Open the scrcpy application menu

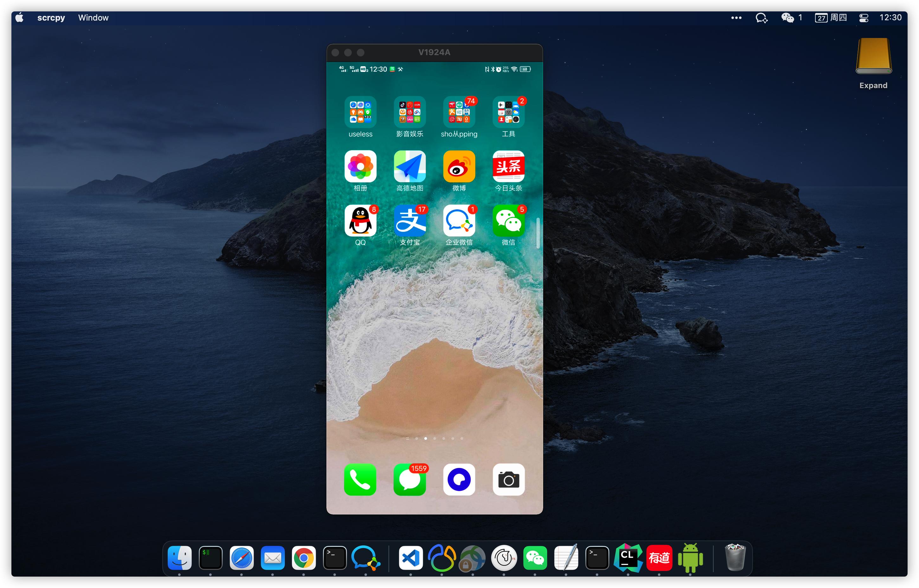click(x=51, y=17)
